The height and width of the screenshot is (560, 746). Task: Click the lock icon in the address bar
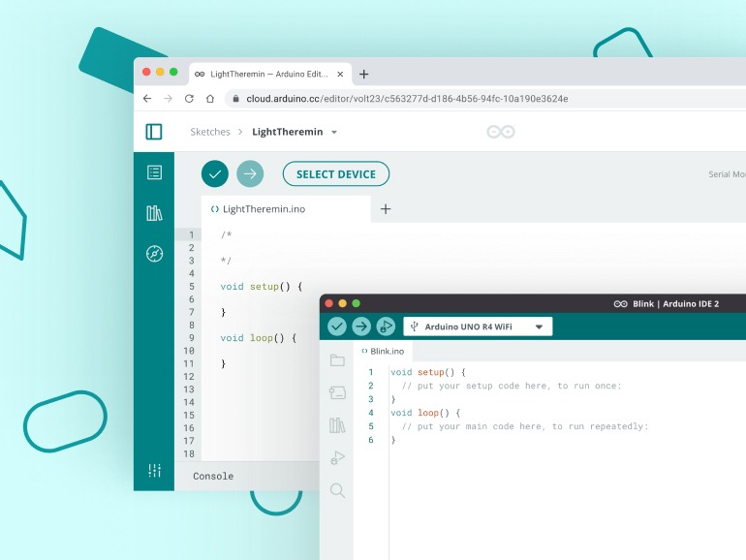235,99
